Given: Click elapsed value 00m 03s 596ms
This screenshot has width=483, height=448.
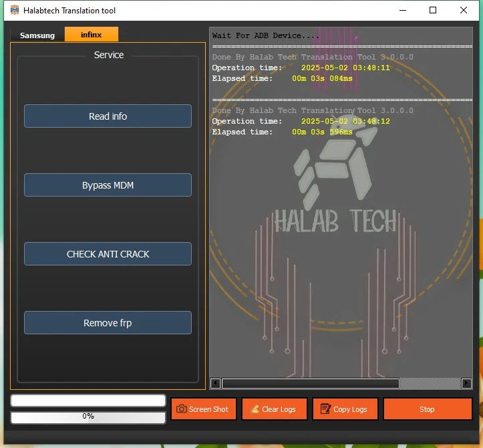Looking at the screenshot, I should coord(322,132).
